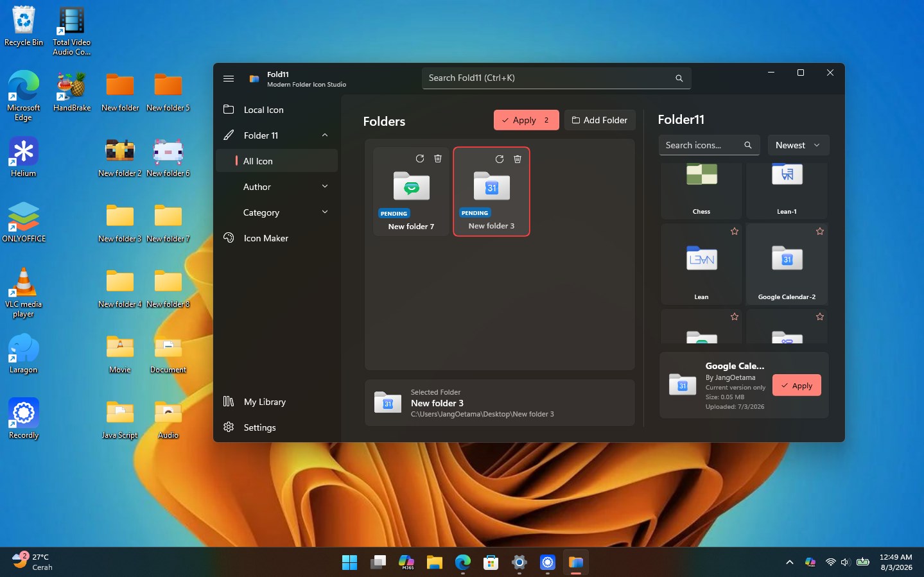Click the By JangOetama author text
This screenshot has width=924, height=577.
click(730, 377)
